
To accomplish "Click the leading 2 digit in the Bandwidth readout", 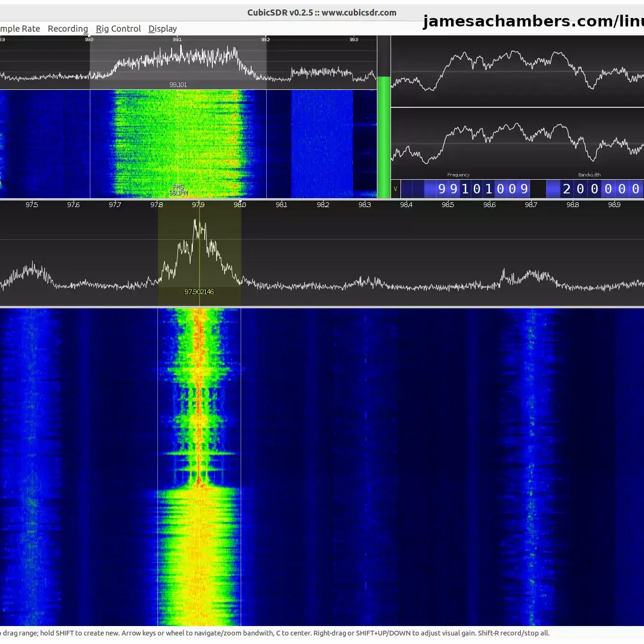I will pos(566,189).
